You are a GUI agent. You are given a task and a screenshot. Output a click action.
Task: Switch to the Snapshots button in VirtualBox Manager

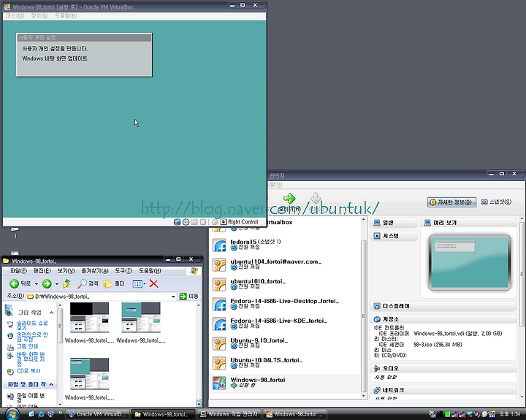point(496,202)
